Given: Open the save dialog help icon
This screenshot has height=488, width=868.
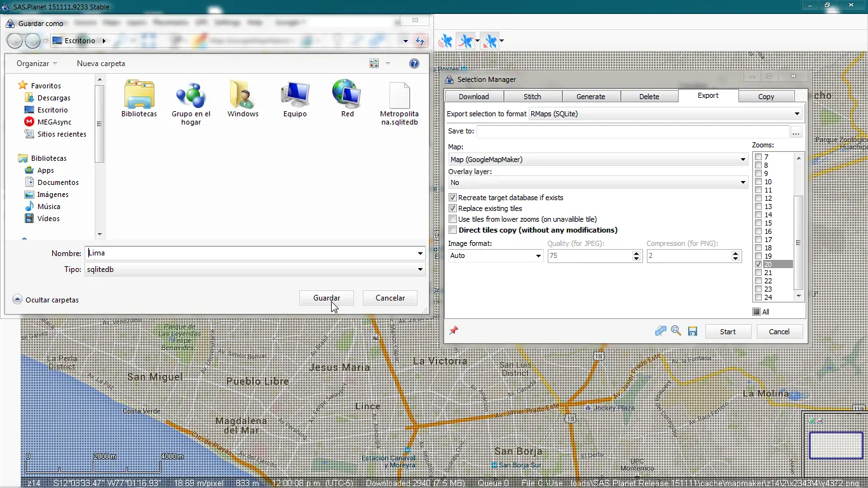Looking at the screenshot, I should pyautogui.click(x=414, y=64).
